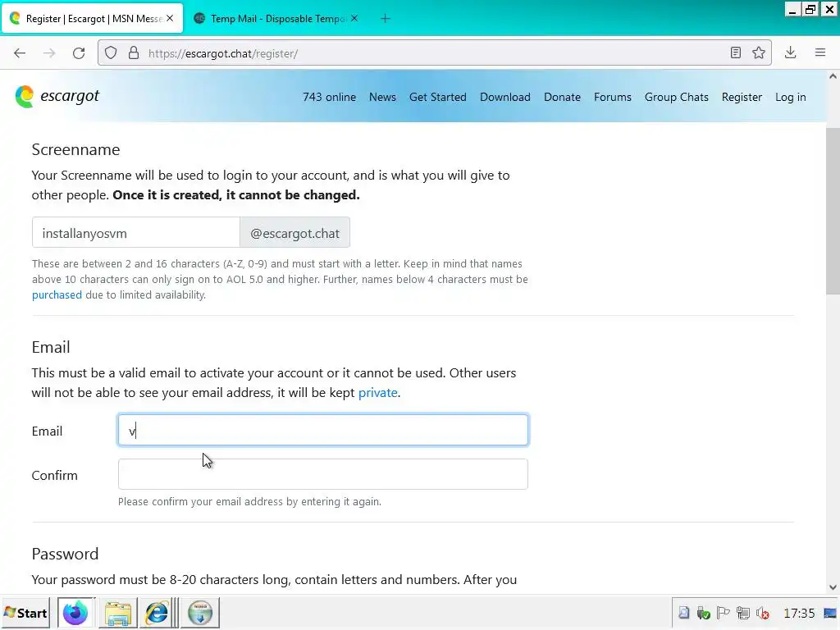Click the taskbar clock showing 17:35
Viewport: 840px width, 630px height.
click(x=799, y=613)
